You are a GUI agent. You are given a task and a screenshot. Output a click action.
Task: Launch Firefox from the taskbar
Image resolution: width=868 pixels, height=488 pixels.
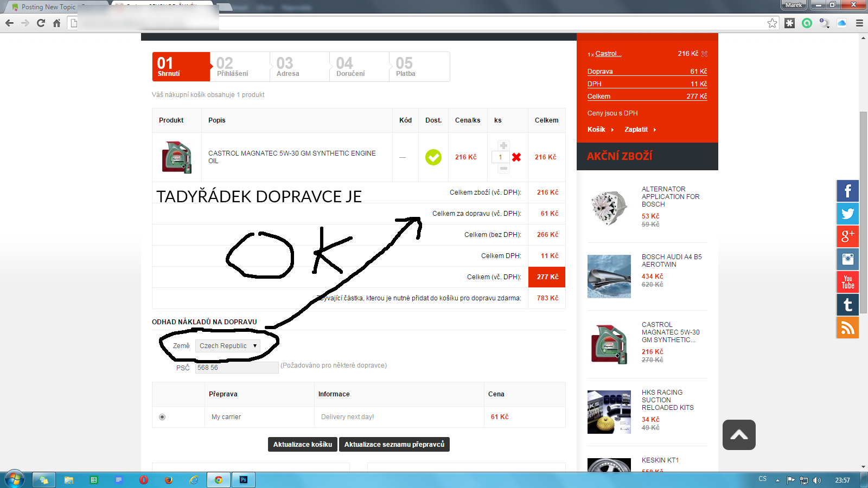(x=169, y=480)
